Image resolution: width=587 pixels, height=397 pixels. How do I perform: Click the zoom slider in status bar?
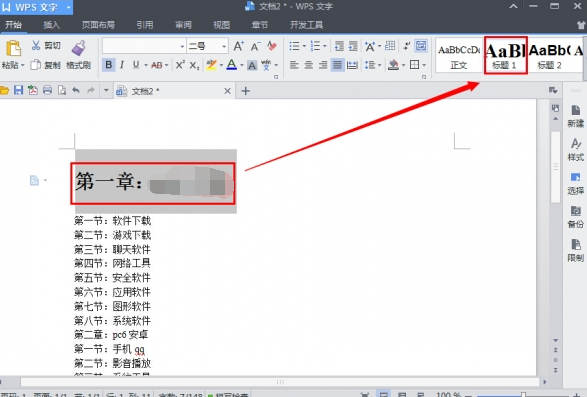[x=524, y=395]
